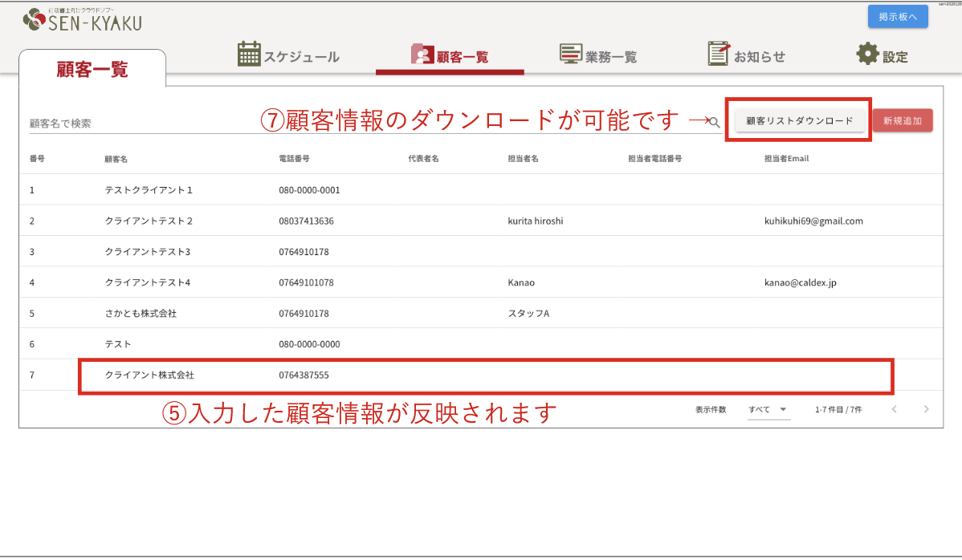The image size is (962, 560).
Task: Click the schedule calendar icon
Action: [x=250, y=55]
